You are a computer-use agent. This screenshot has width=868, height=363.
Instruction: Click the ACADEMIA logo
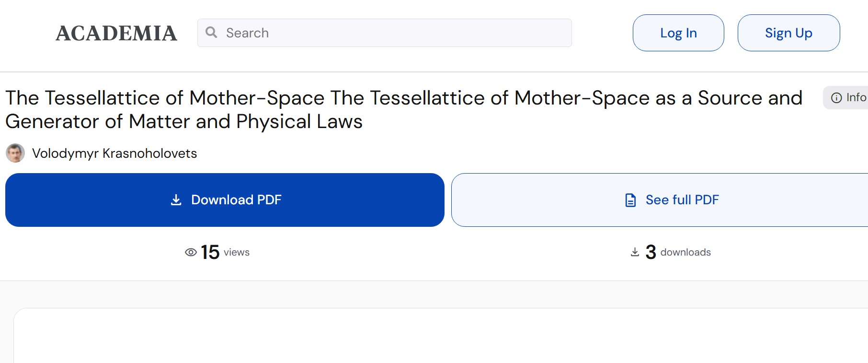(x=116, y=33)
